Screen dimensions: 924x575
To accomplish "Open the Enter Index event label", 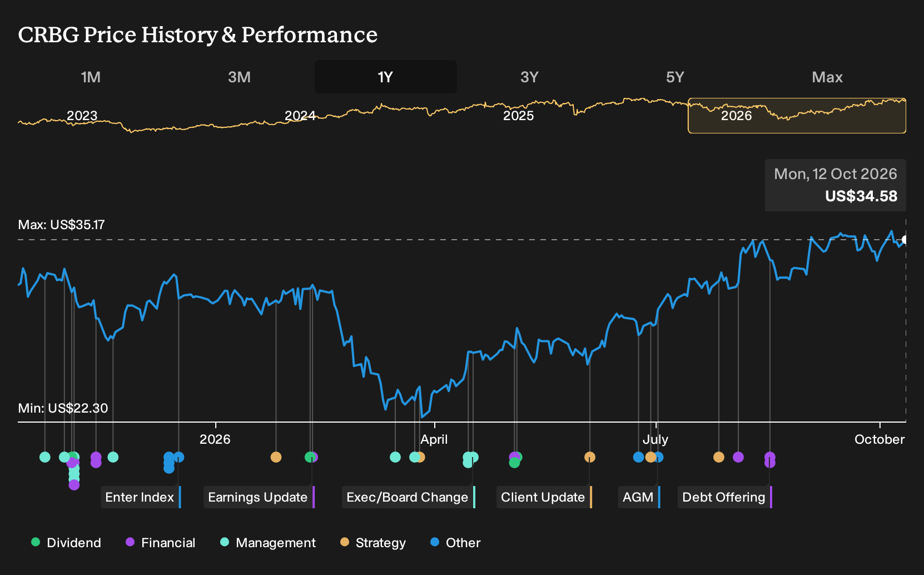I will 141,497.
